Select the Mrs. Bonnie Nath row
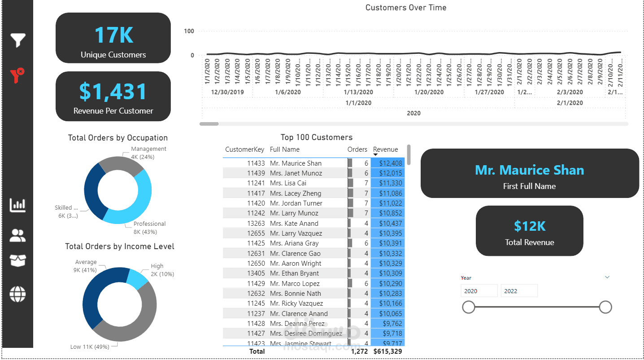The height and width of the screenshot is (360, 644). (313, 293)
